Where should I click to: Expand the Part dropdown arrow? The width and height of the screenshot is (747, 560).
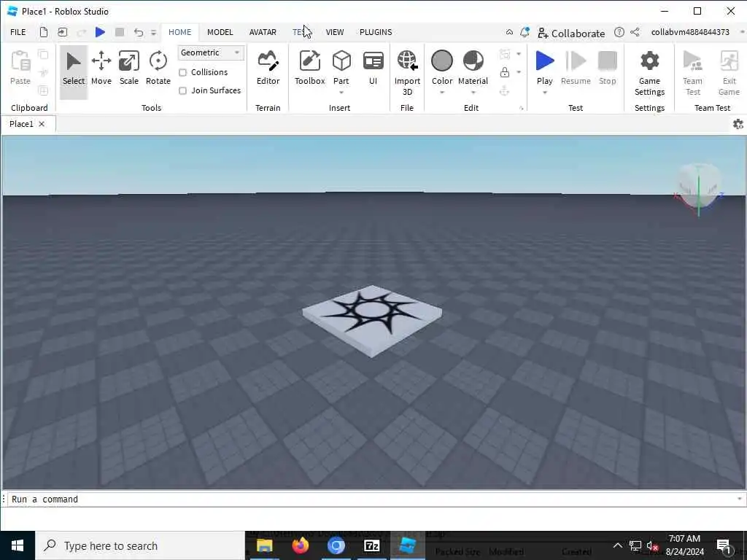click(341, 93)
